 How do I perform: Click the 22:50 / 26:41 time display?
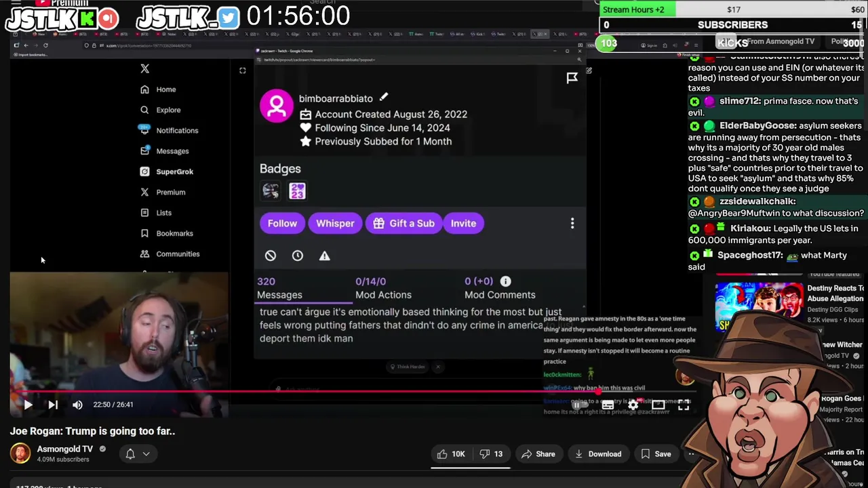[x=113, y=405]
